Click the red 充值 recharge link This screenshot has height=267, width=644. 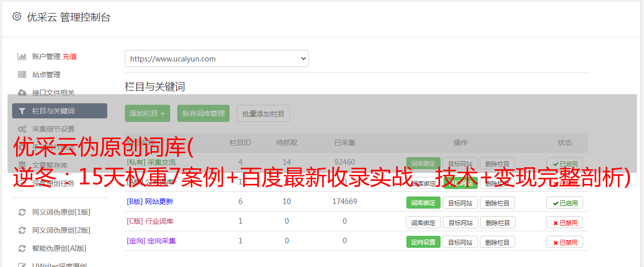(x=70, y=56)
